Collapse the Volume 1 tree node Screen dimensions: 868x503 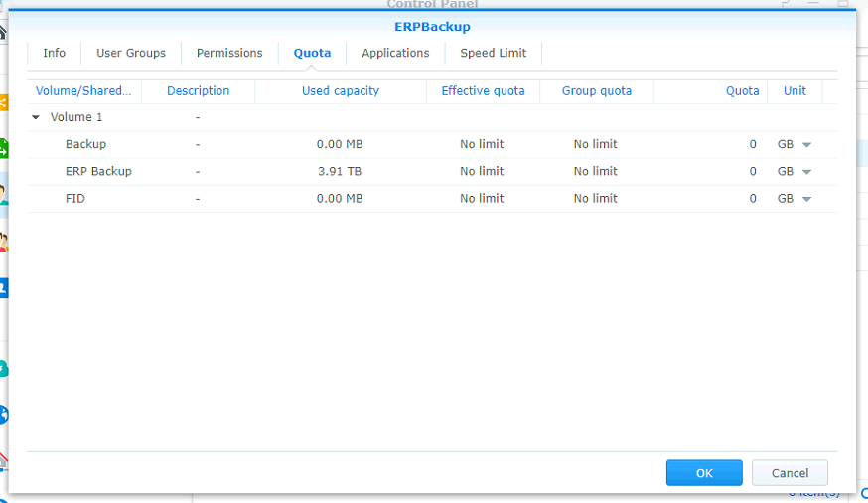(37, 117)
